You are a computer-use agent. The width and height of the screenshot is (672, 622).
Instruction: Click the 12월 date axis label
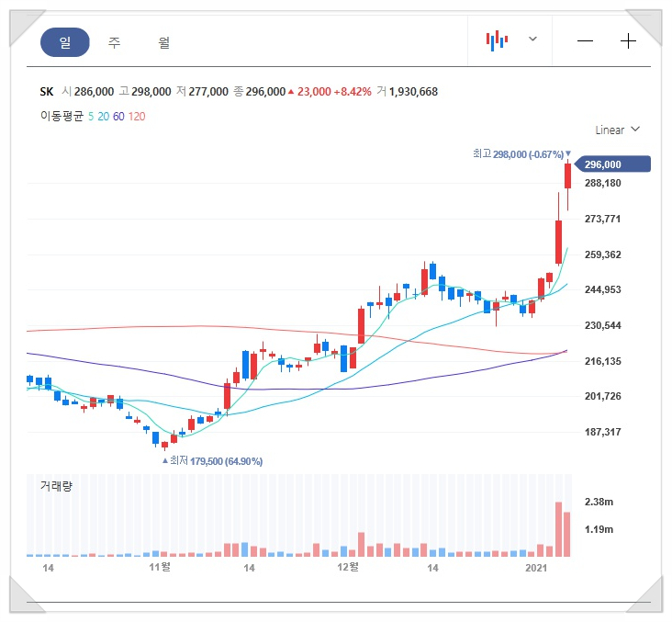click(348, 568)
